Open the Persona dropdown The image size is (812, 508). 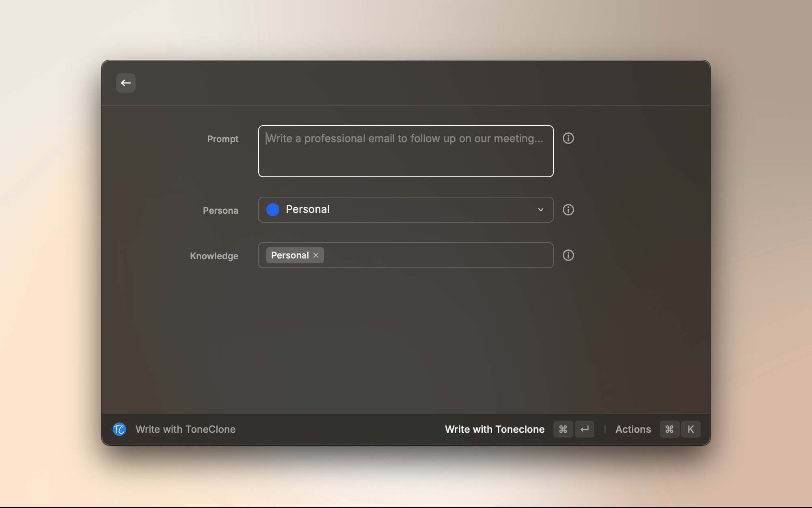pyautogui.click(x=406, y=210)
